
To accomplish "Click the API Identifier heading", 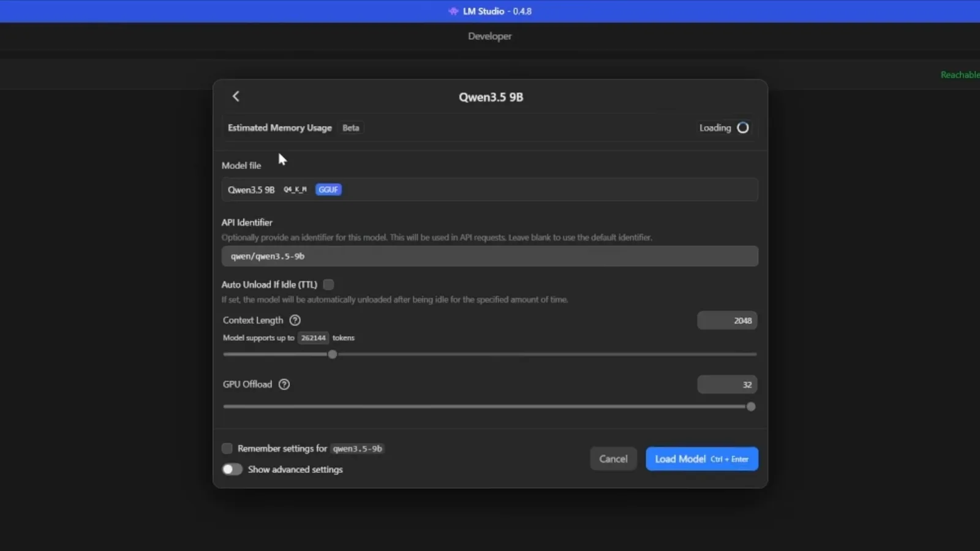I will pyautogui.click(x=247, y=222).
